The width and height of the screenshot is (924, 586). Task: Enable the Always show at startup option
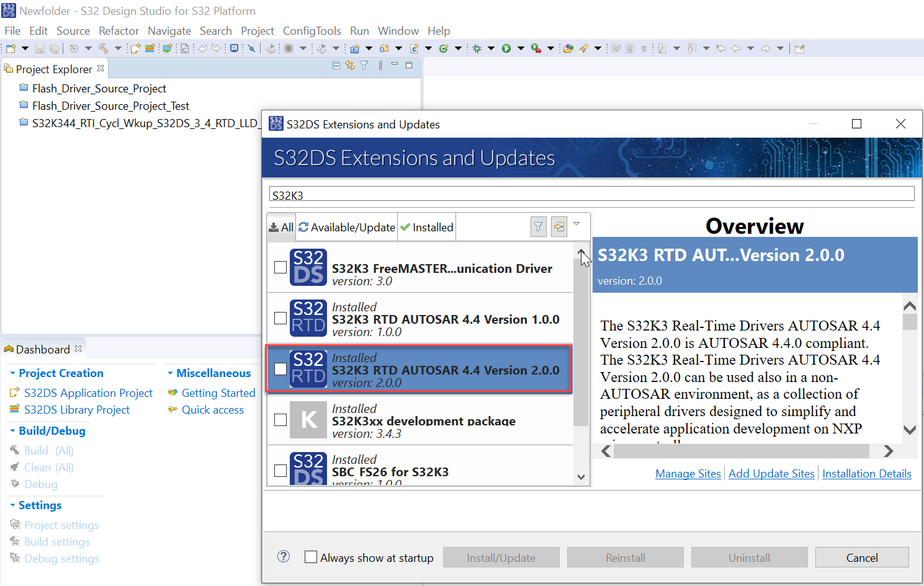tap(311, 557)
